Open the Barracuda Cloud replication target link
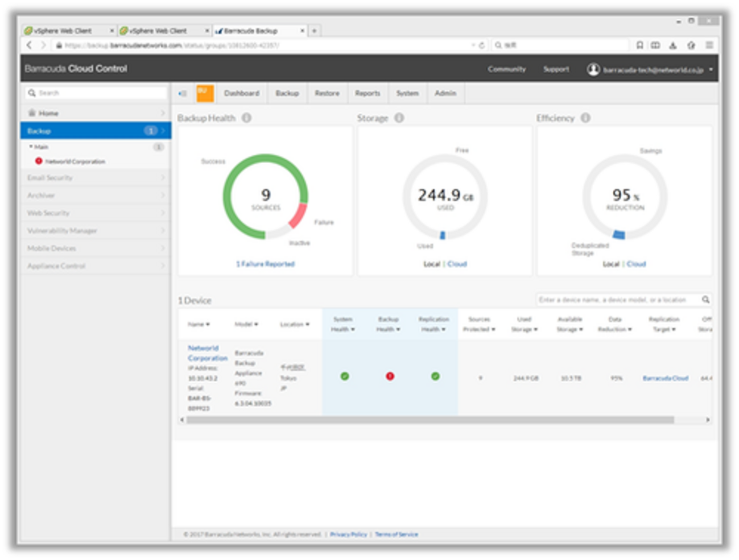This screenshot has width=739, height=560. coord(665,378)
